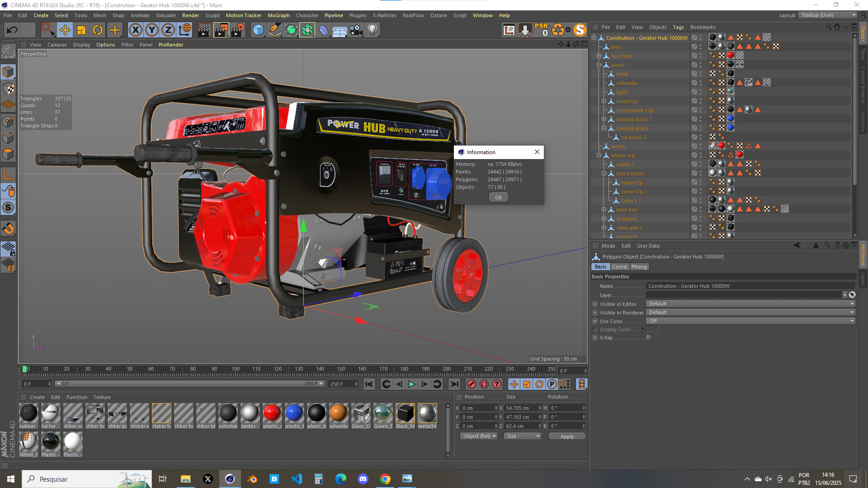
Task: Expand the back box object
Action: point(604,210)
